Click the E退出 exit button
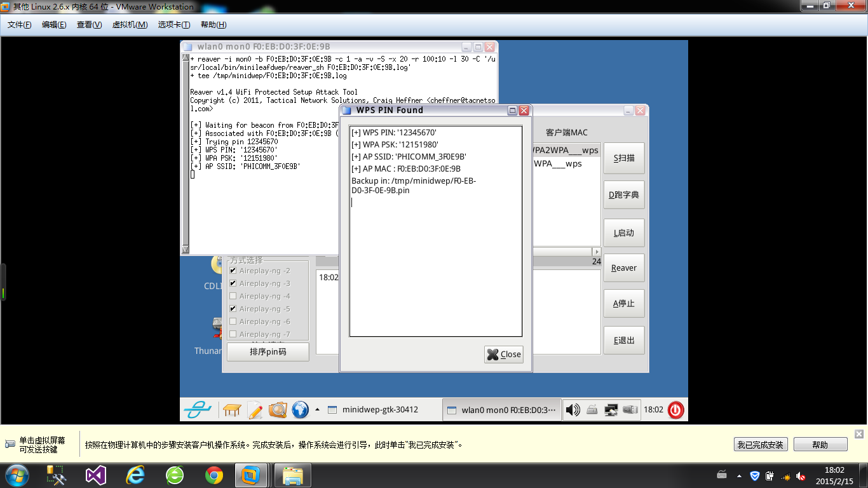Viewport: 868px width, 488px height. 624,340
